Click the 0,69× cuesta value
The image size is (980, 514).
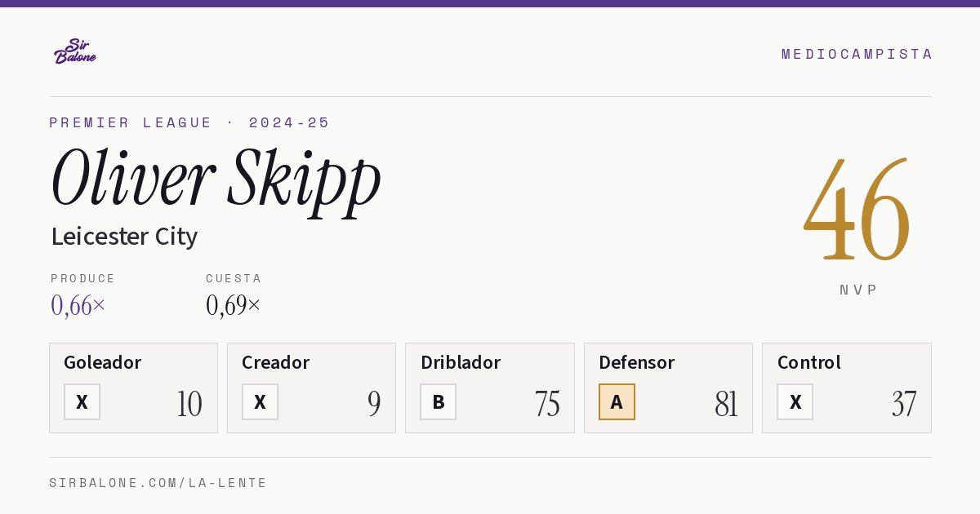(234, 305)
